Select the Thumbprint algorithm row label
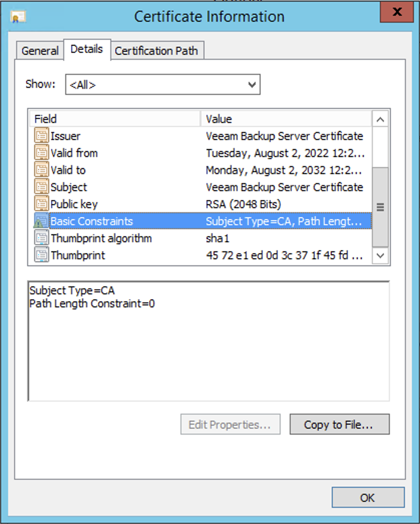 click(101, 238)
